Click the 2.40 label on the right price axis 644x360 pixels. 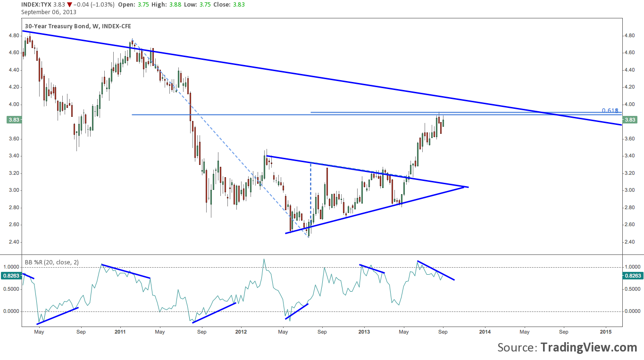pyautogui.click(x=630, y=242)
